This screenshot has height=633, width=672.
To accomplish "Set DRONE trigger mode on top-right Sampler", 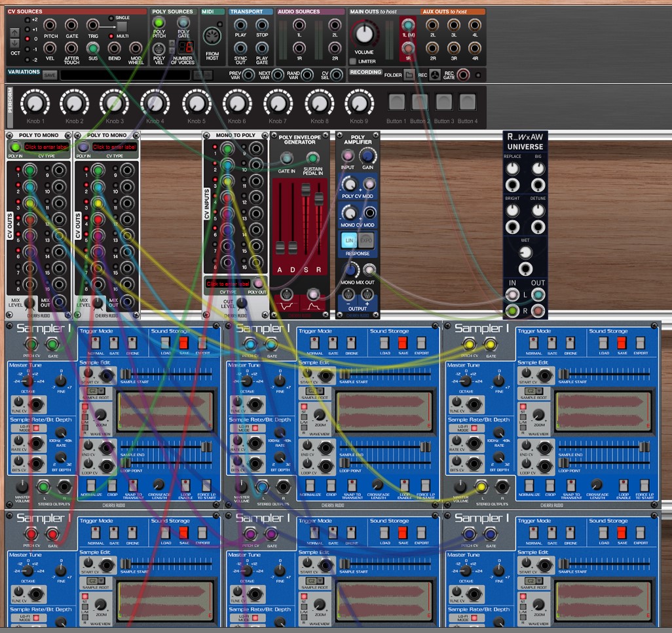I will pyautogui.click(x=570, y=343).
